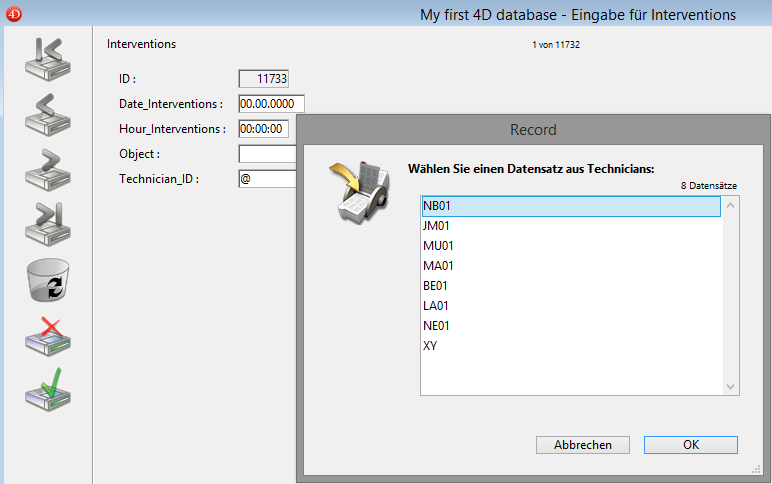Screen dimensions: 772x484
Task: Click the delete record trash icon
Action: [46, 281]
